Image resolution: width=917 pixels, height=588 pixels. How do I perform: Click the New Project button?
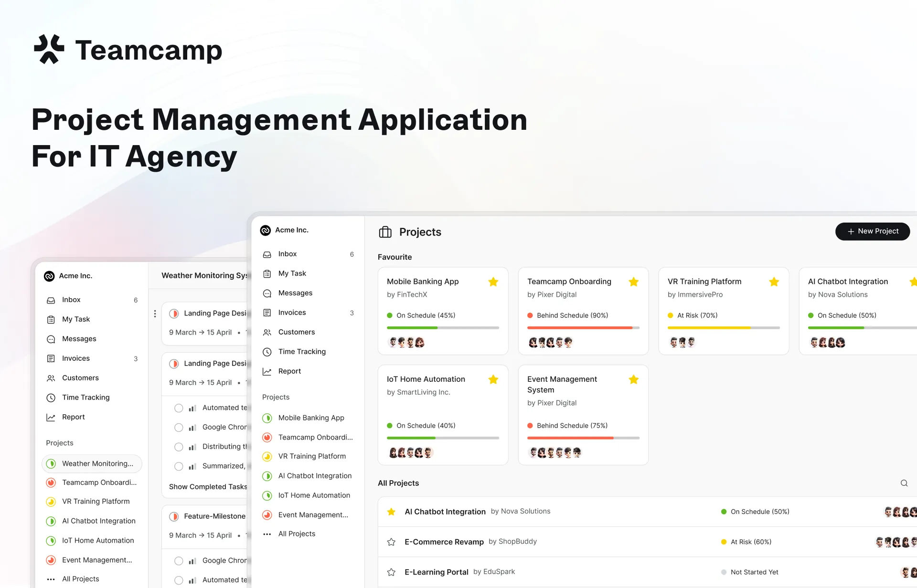pos(872,231)
